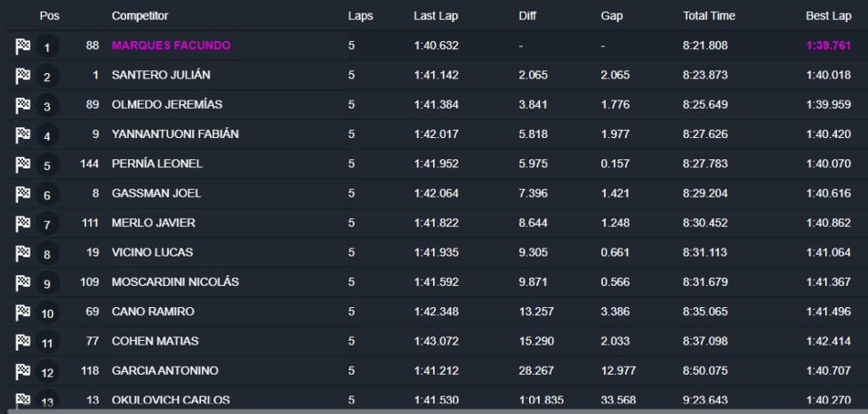The width and height of the screenshot is (868, 414).
Task: Click checkered flag icon beside Garcia Antonino
Action: coord(23,371)
